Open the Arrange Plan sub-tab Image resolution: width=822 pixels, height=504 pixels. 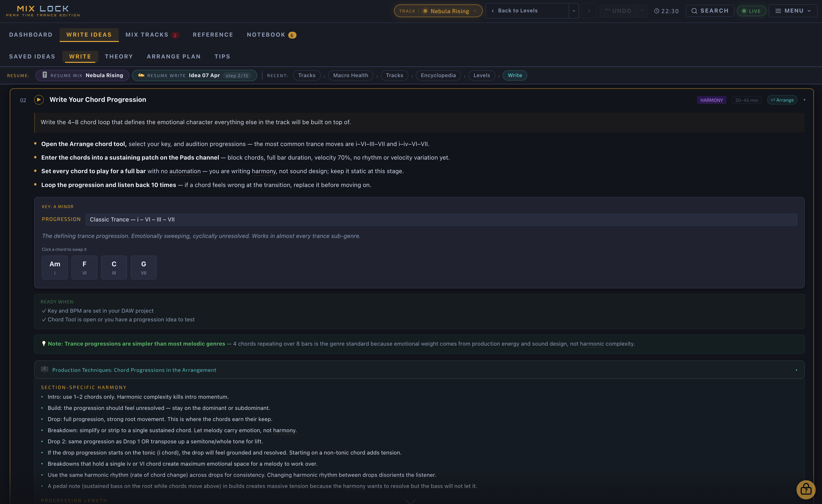coord(174,56)
